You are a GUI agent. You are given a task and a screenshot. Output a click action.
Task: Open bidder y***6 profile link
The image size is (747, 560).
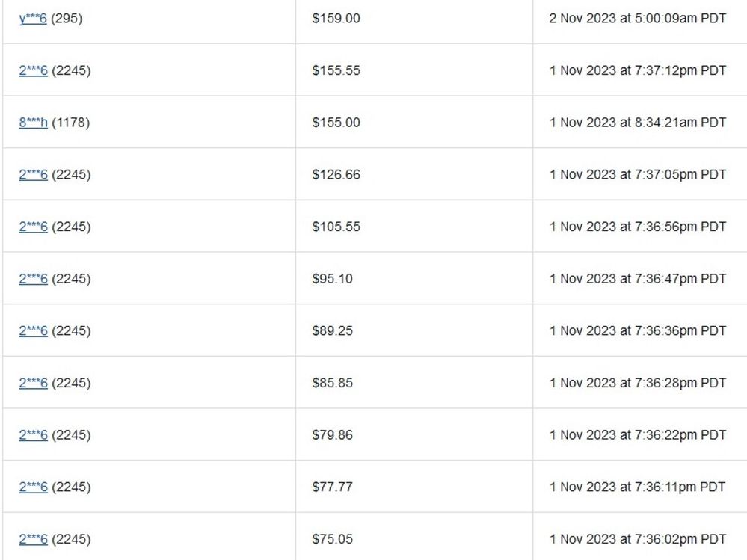click(33, 19)
